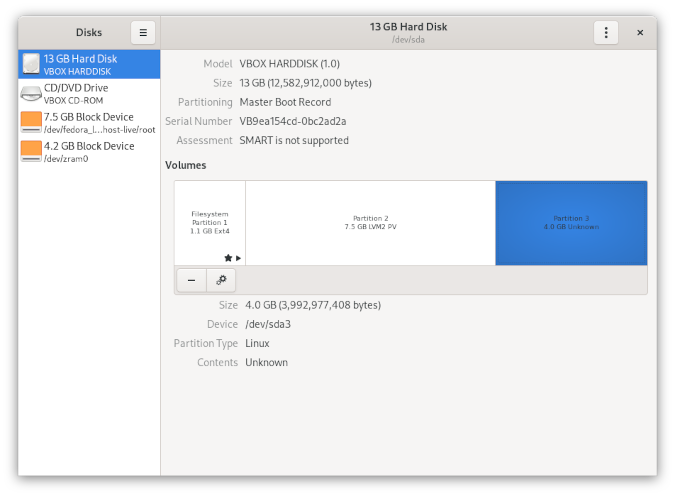Select the blue Partition 3 Unknown volume
The width and height of the screenshot is (675, 496).
[x=571, y=222]
